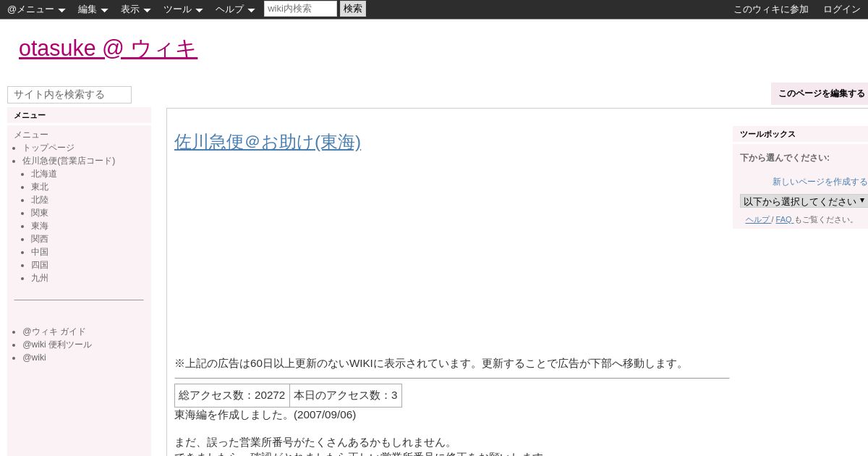Select 関西 in sidebar

[x=40, y=239]
